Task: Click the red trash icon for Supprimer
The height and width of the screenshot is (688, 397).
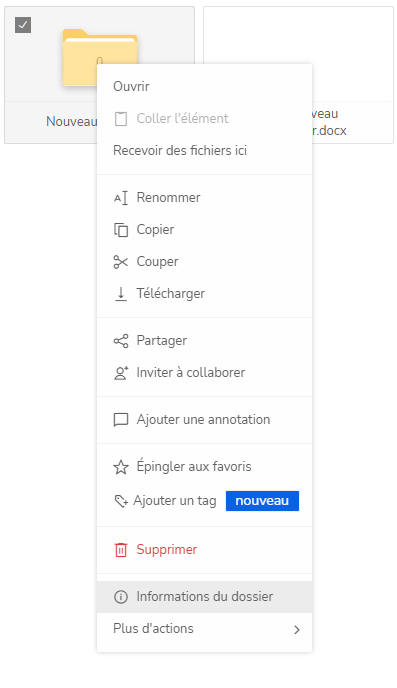Action: 121,550
